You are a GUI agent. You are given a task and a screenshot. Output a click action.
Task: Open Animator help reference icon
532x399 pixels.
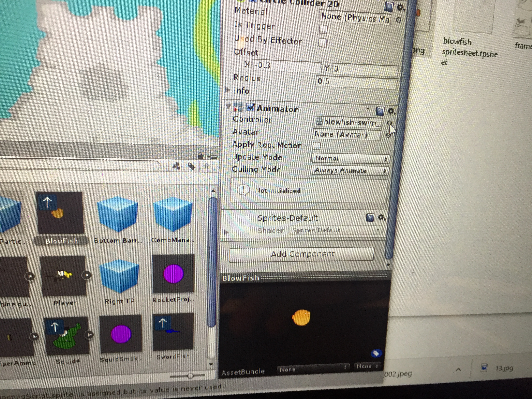(x=380, y=111)
